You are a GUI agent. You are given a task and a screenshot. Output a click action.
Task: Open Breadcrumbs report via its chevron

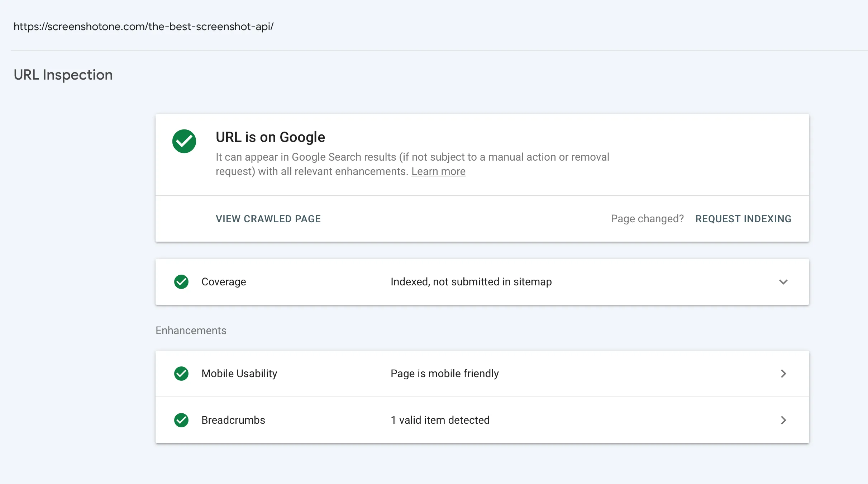pos(784,420)
